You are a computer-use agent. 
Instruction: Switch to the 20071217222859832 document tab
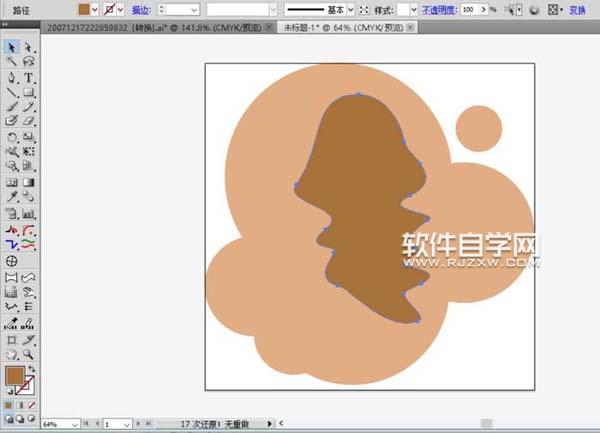point(154,28)
